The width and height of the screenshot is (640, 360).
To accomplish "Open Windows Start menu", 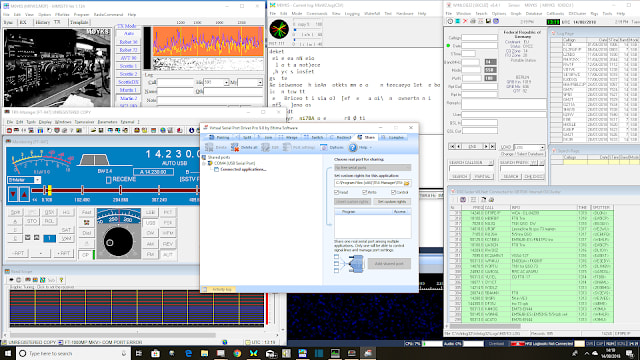I will point(8,353).
